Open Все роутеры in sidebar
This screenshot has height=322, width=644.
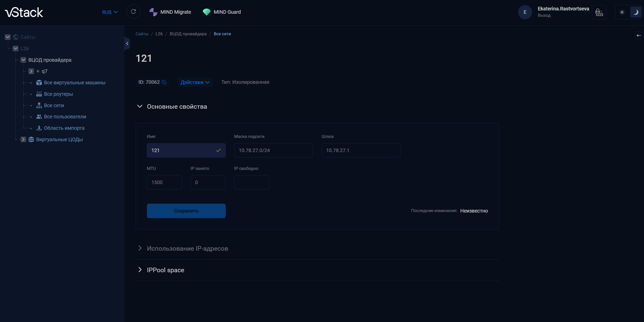[58, 94]
